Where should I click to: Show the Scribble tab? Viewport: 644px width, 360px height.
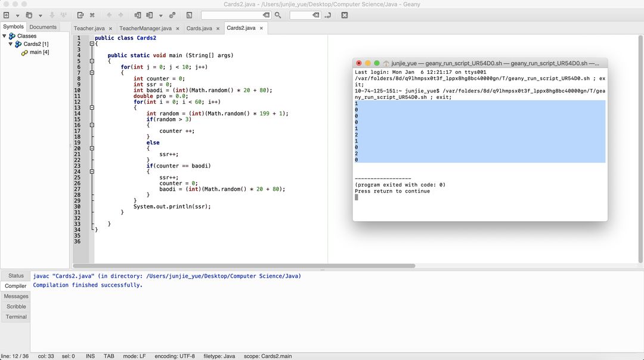16,306
